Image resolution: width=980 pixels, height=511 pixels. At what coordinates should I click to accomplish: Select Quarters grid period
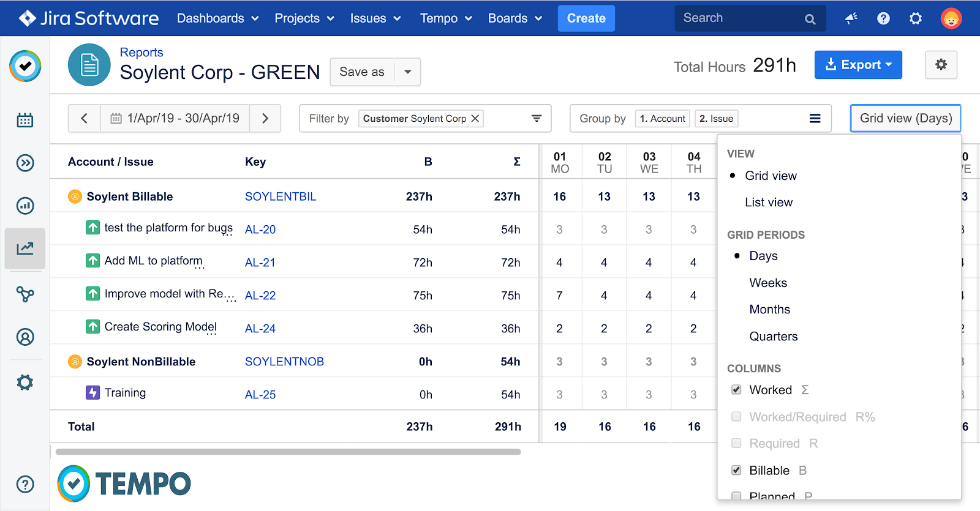(774, 336)
